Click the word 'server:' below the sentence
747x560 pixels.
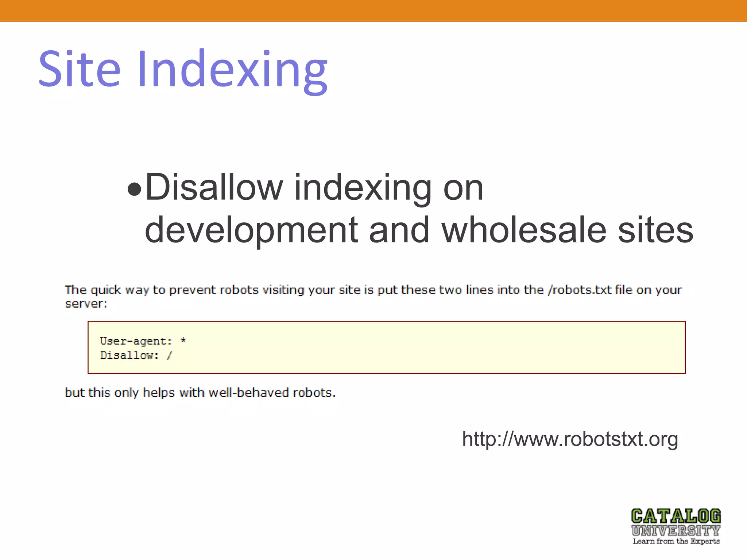pyautogui.click(x=86, y=304)
